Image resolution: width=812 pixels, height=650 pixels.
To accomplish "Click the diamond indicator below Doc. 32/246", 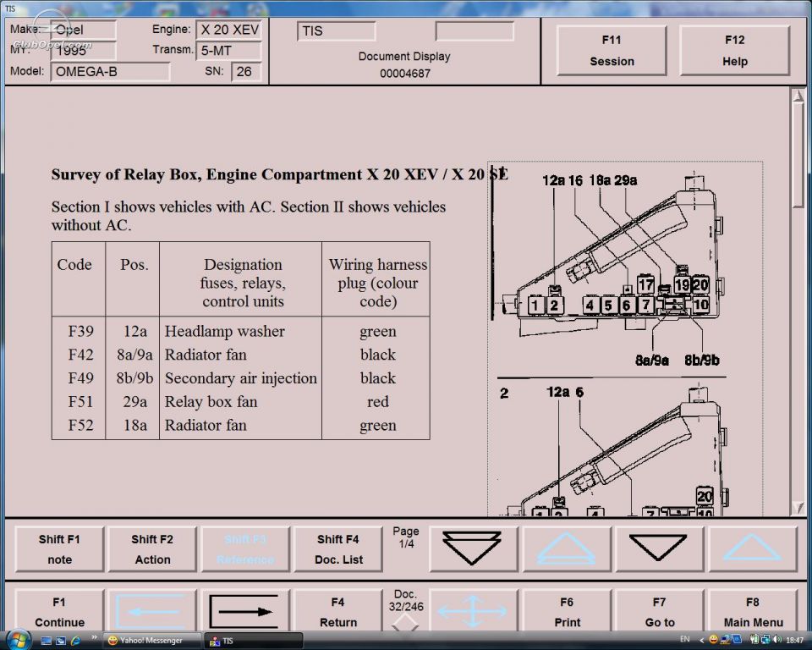I will tap(405, 623).
